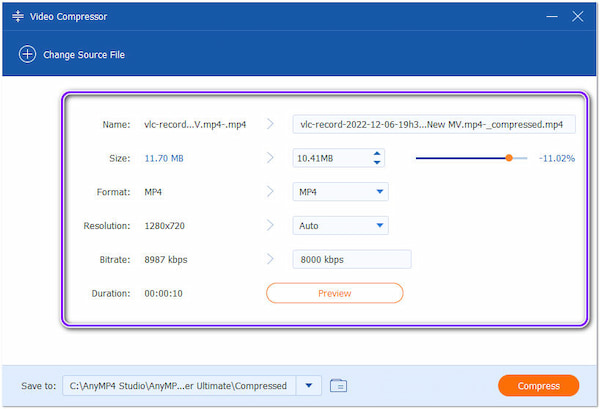Click the 8000 kbps bitrate field
600x409 pixels.
click(352, 259)
